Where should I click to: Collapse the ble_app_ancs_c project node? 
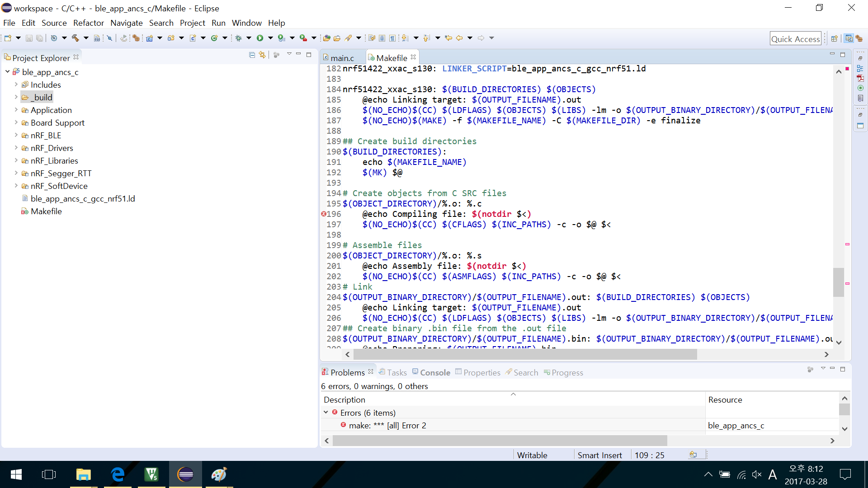pos(8,72)
